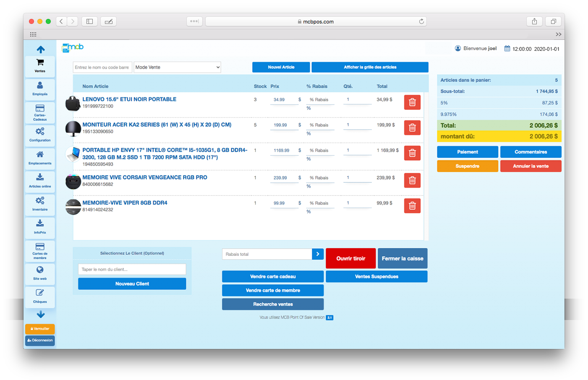This screenshot has width=588, height=380.
Task: Focus the client name field
Action: point(132,269)
